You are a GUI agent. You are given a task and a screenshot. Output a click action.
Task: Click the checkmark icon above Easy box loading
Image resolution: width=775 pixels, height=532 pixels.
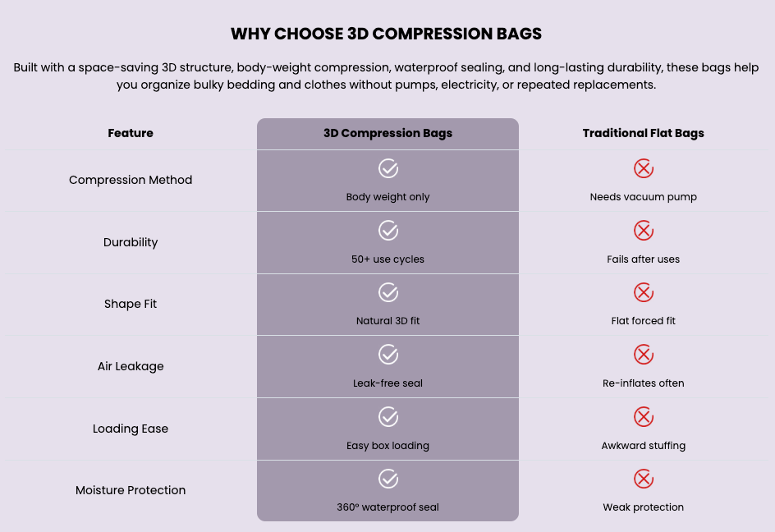(x=388, y=417)
